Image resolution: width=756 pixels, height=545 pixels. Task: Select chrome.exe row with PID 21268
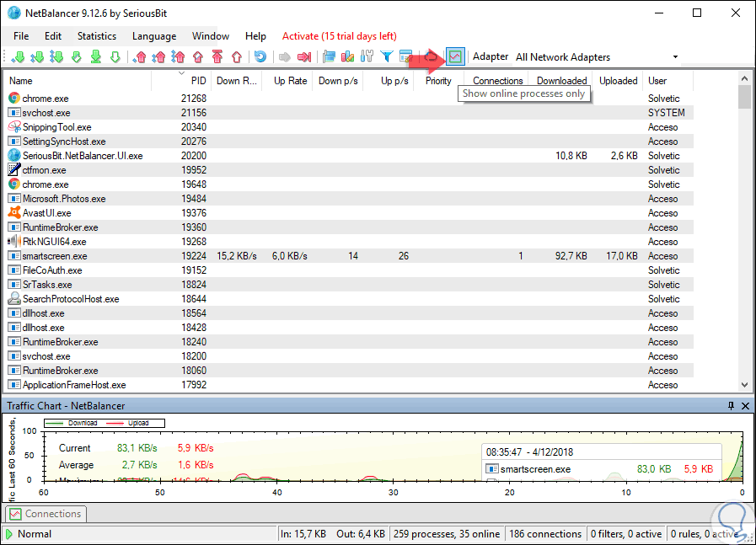pyautogui.click(x=350, y=99)
